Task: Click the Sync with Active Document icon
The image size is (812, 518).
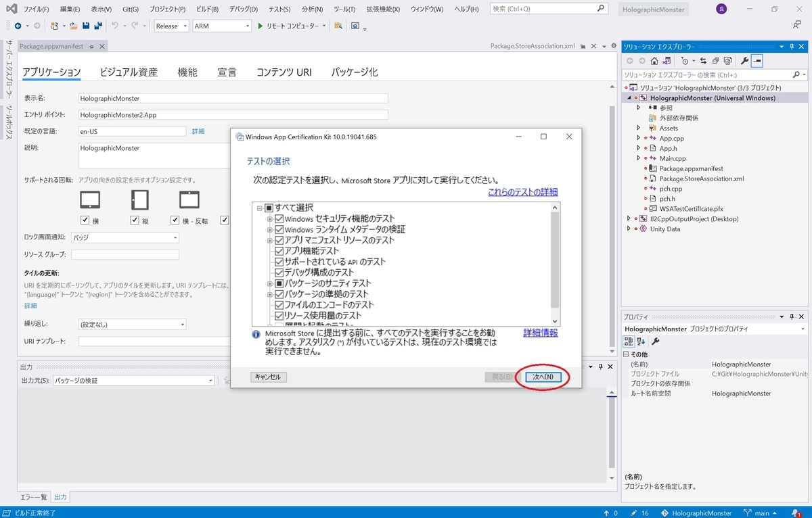Action: tap(703, 61)
